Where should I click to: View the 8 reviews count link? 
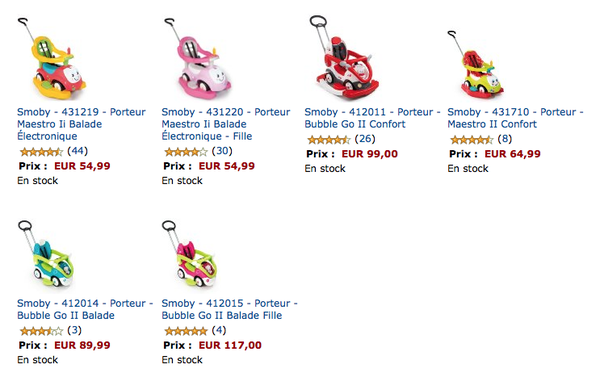(x=505, y=139)
